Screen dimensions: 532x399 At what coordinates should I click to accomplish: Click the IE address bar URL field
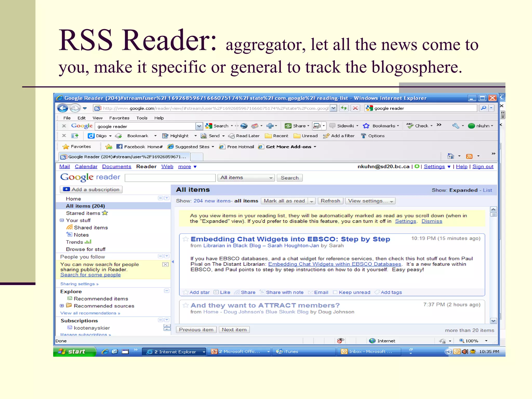tap(212, 108)
